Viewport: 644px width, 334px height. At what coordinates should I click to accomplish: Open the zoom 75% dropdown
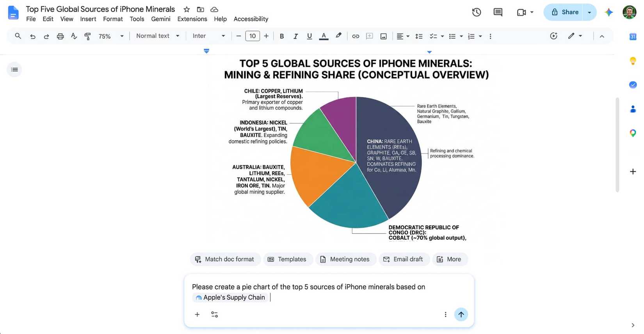click(x=111, y=36)
